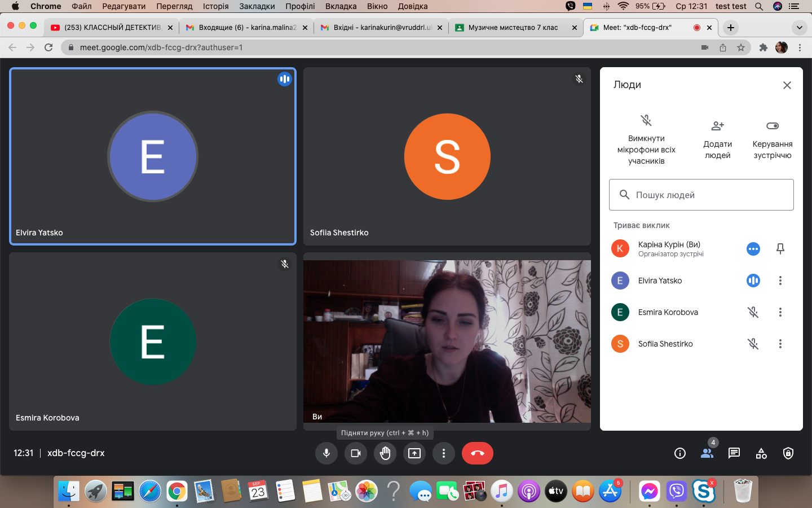
Task: Toggle the people panel icon
Action: [707, 453]
